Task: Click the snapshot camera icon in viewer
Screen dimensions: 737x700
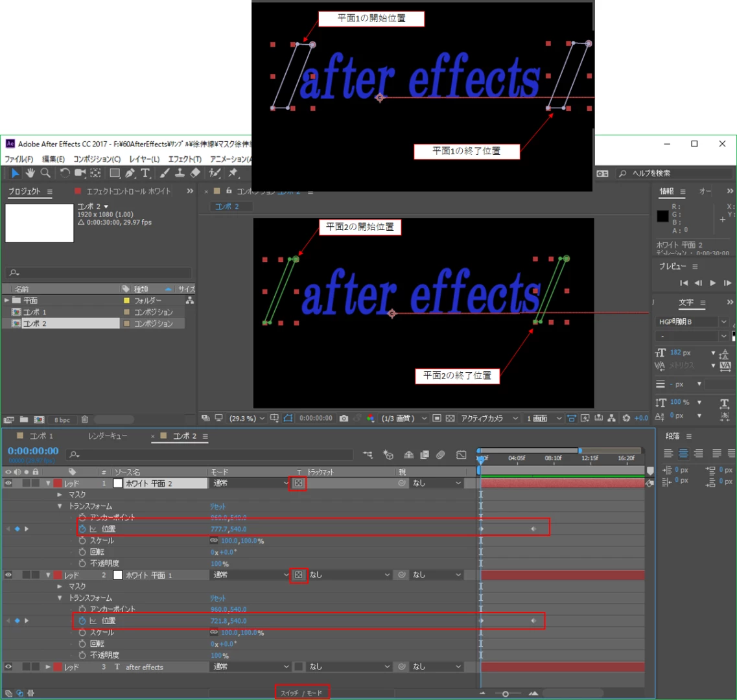Action: pos(344,419)
